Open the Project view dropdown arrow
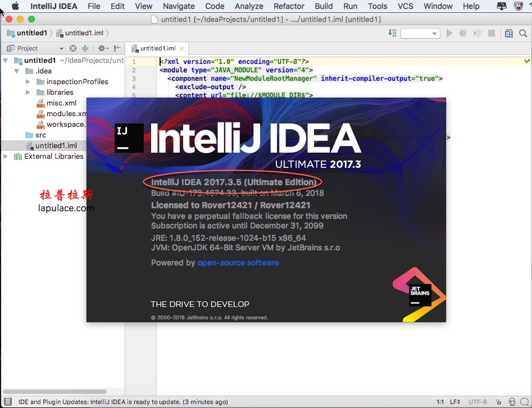This screenshot has width=532, height=408. point(61,49)
